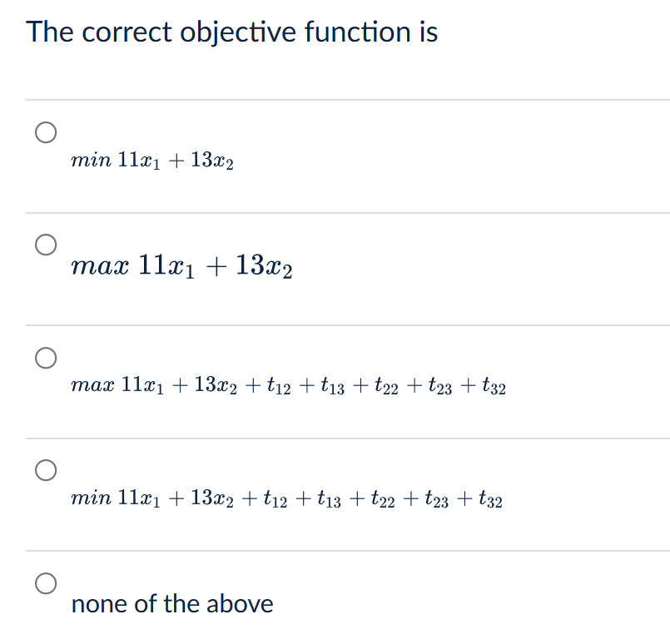670x644 pixels.
Task: Pick the radio button for none of the above
Action: point(47,583)
